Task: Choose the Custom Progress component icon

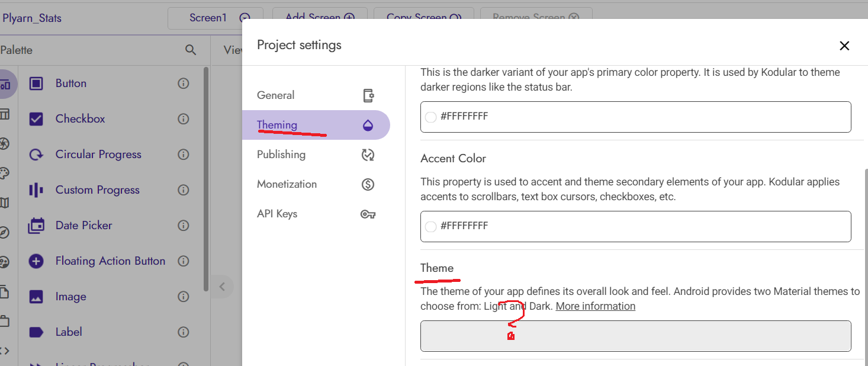Action: click(36, 190)
